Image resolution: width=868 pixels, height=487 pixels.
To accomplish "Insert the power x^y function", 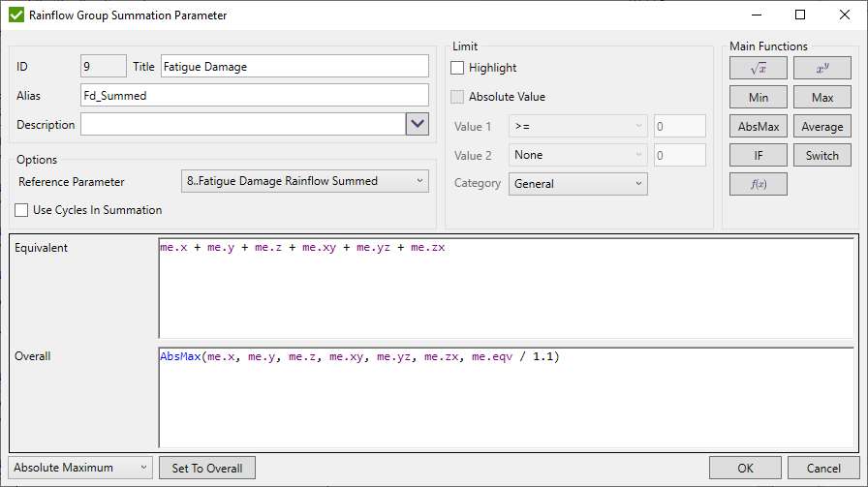I will (821, 68).
